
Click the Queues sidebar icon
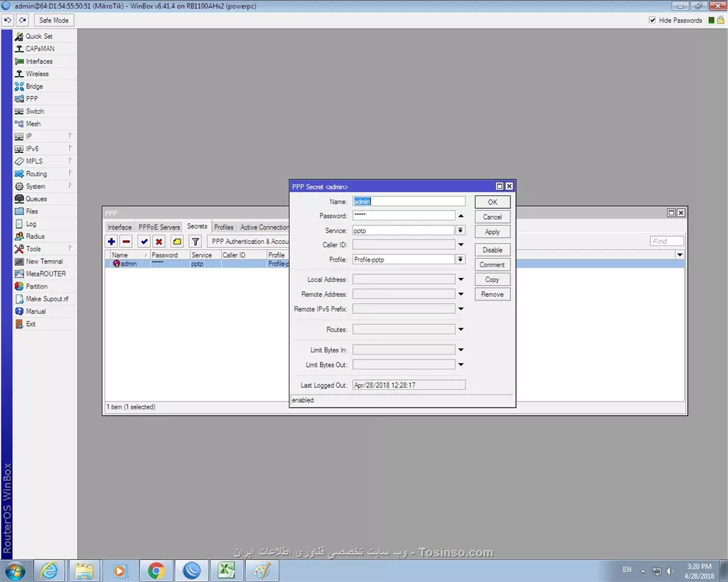19,199
